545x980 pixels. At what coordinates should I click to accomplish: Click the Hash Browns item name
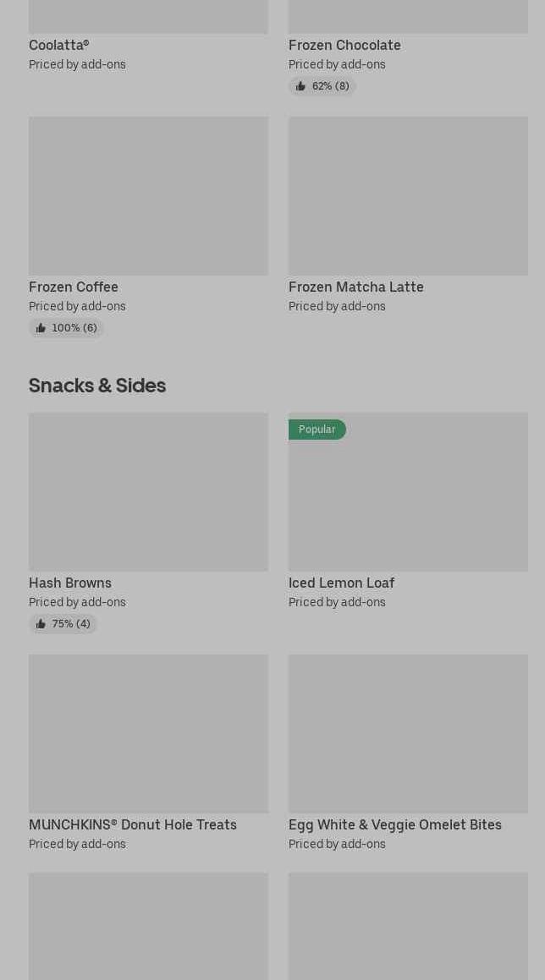point(70,583)
